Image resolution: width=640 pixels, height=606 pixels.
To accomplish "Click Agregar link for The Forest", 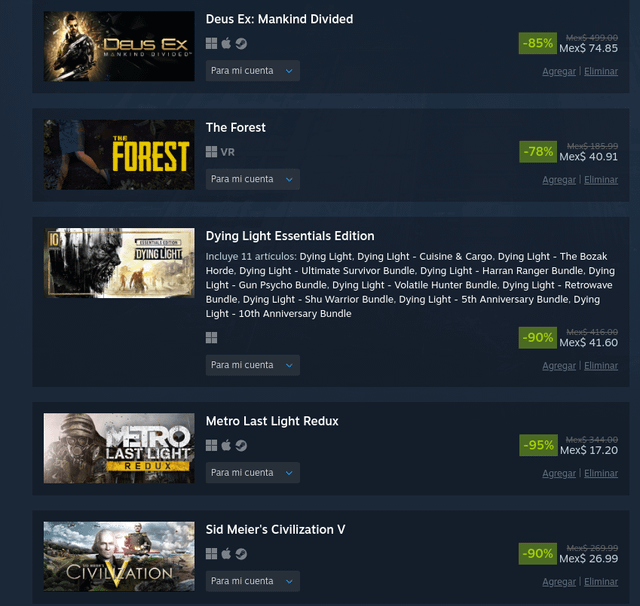I will (559, 180).
